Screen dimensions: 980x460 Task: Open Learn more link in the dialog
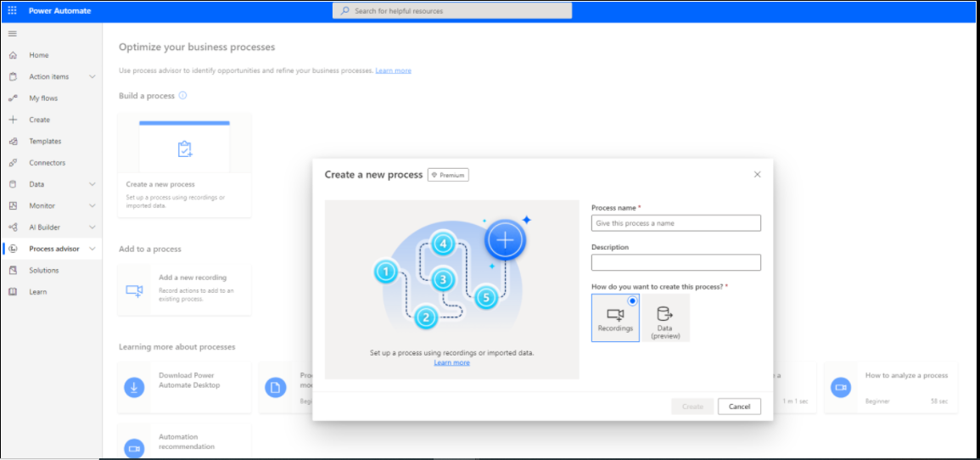coord(451,363)
